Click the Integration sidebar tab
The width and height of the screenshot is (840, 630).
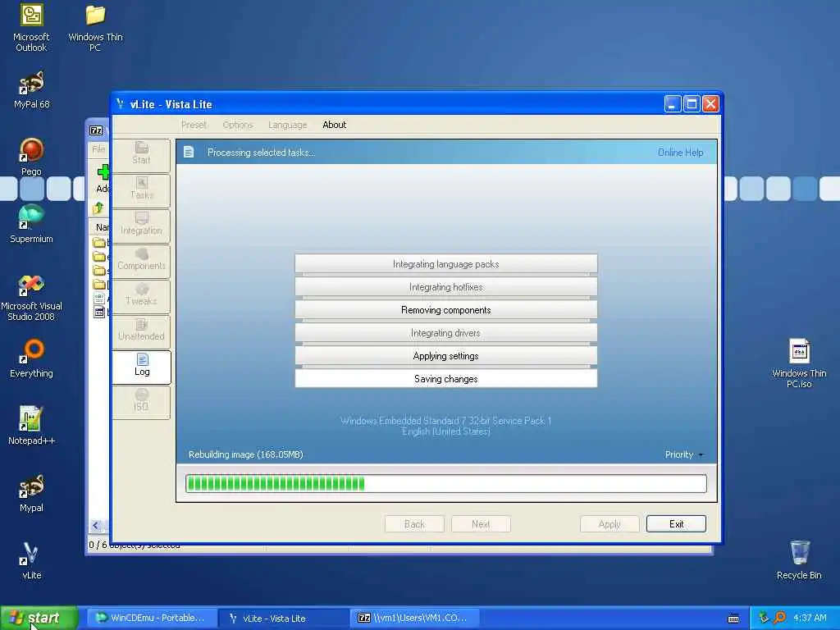tap(141, 226)
